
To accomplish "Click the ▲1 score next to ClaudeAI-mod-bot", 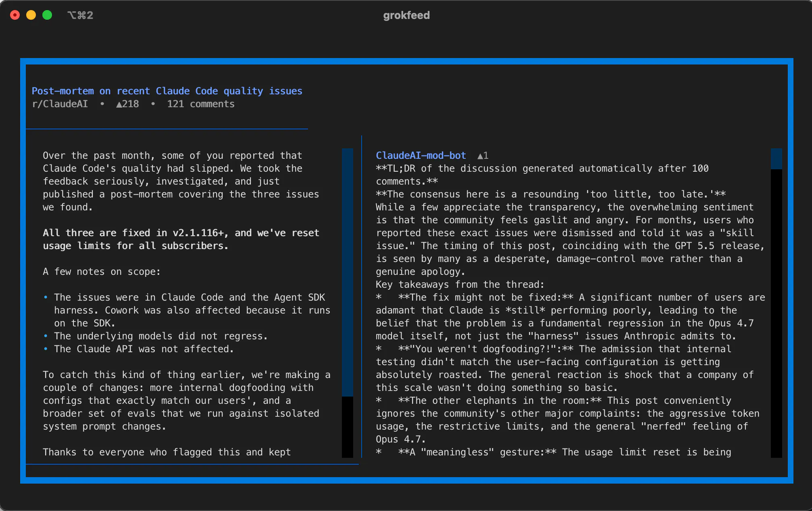I will click(x=483, y=156).
